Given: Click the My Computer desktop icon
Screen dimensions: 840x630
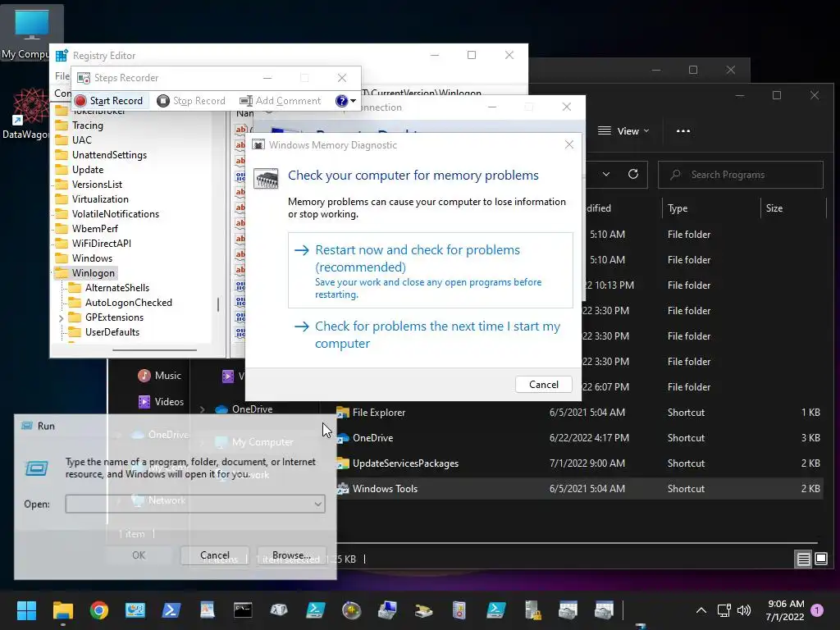Looking at the screenshot, I should pyautogui.click(x=32, y=32).
